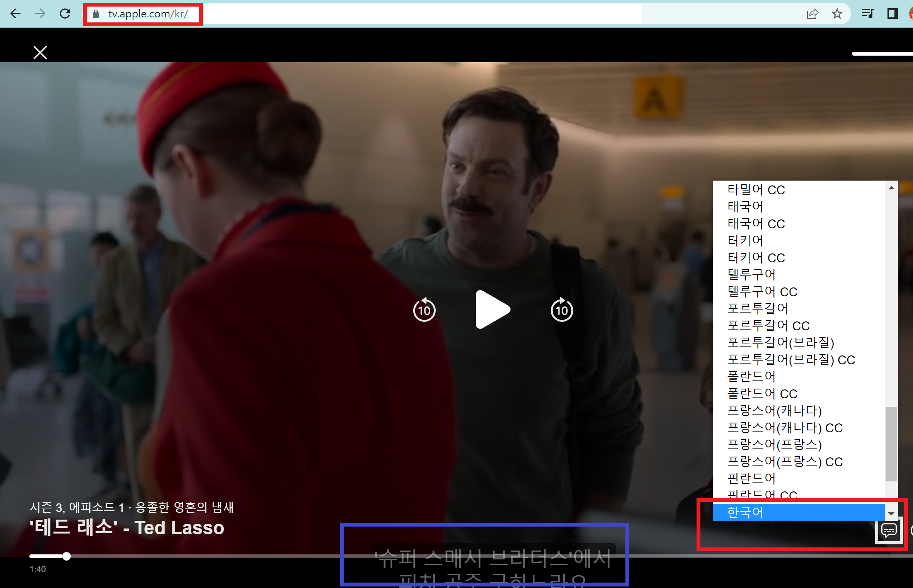Go back with the browser back arrow
This screenshot has width=913, height=588.
[15, 14]
